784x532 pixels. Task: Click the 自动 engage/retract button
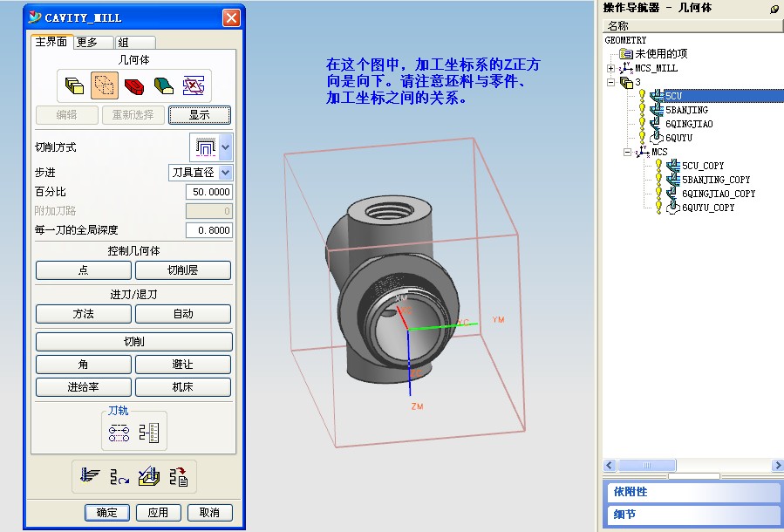click(183, 314)
